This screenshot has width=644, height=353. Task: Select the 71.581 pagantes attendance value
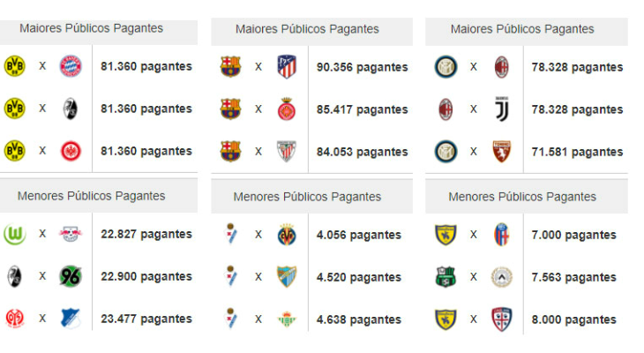click(x=577, y=152)
